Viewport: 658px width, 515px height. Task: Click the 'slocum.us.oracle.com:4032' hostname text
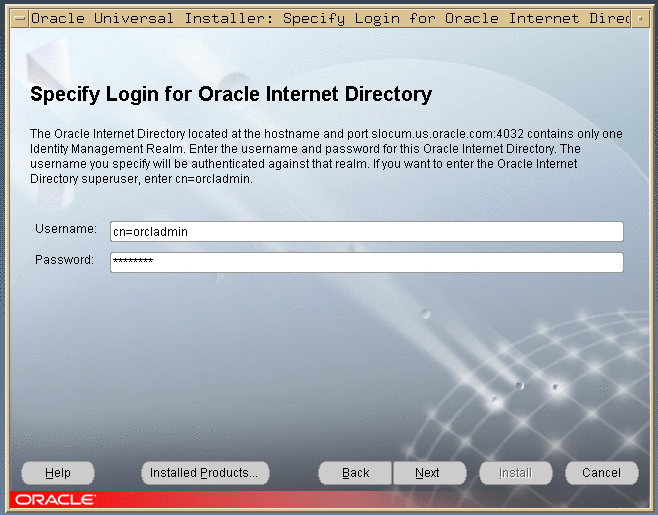tap(447, 134)
